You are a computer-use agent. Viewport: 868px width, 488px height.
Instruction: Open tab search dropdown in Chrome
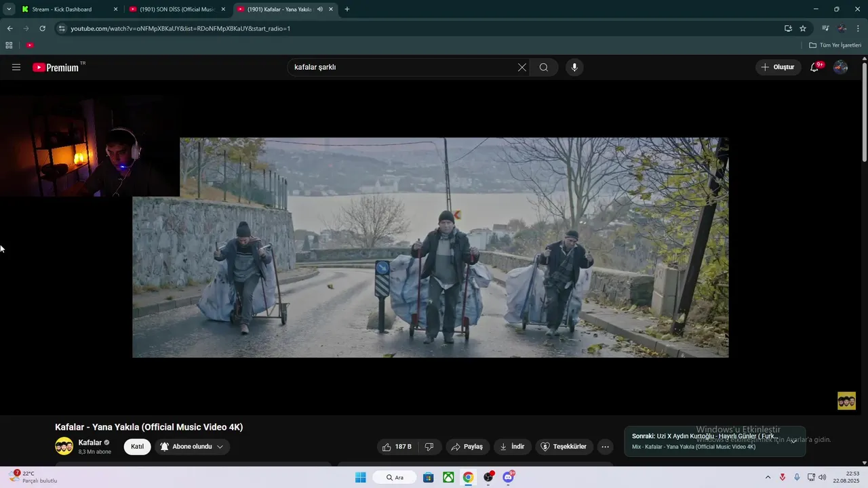click(x=9, y=9)
